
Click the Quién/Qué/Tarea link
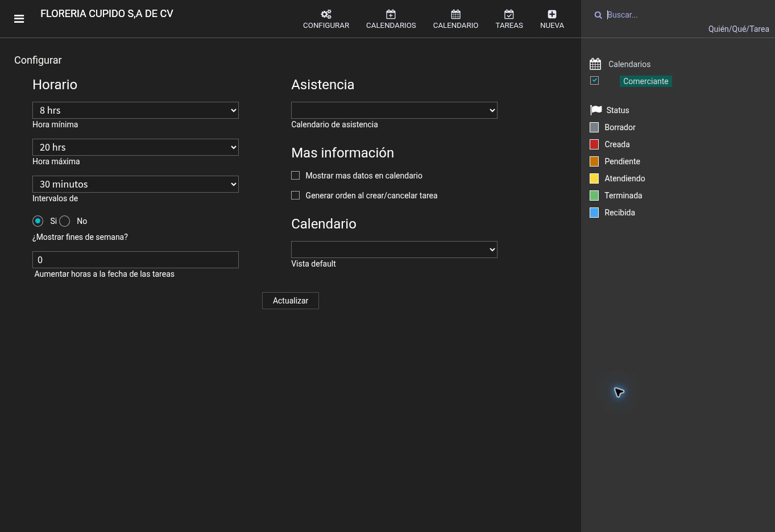[739, 29]
